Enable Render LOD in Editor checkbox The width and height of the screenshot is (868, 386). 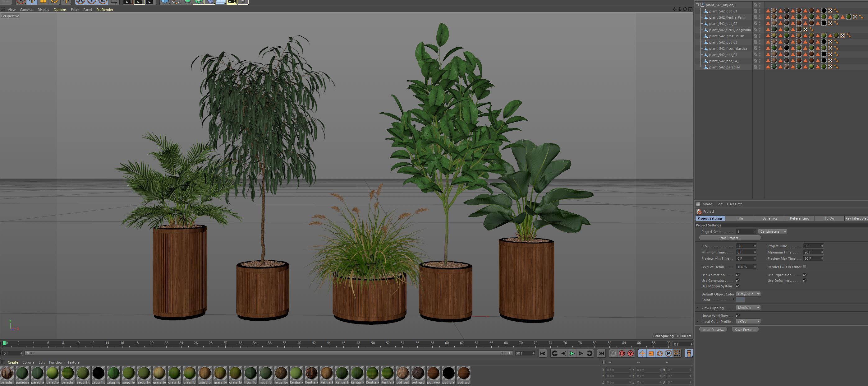pyautogui.click(x=805, y=267)
